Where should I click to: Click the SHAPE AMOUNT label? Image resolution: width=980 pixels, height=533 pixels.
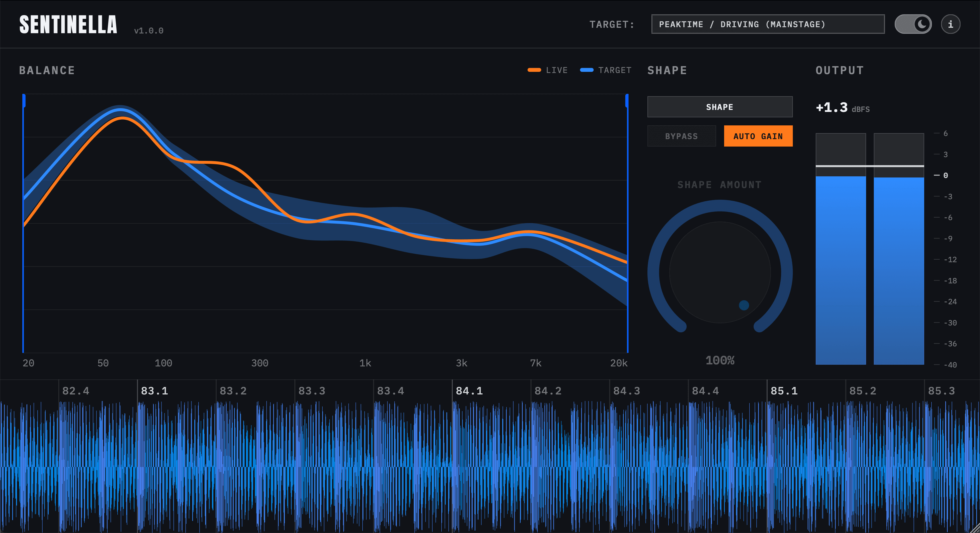coord(720,185)
